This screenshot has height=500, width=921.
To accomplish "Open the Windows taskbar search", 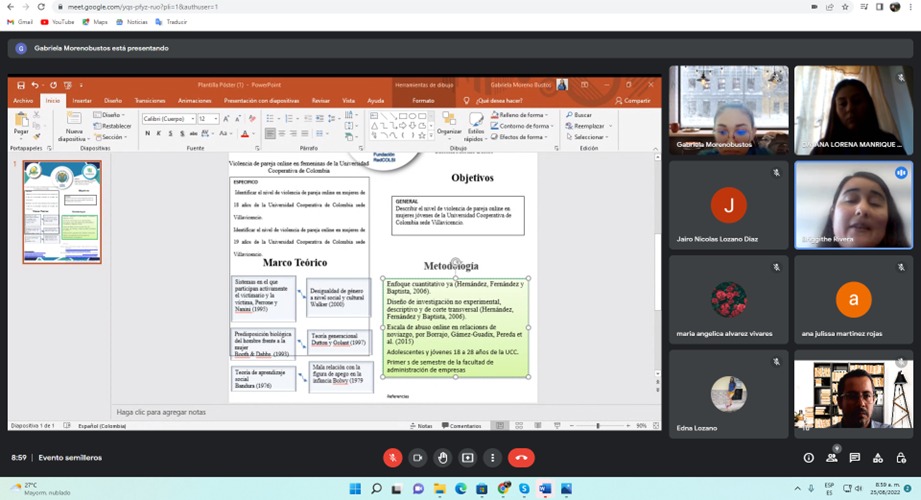I will (x=377, y=489).
